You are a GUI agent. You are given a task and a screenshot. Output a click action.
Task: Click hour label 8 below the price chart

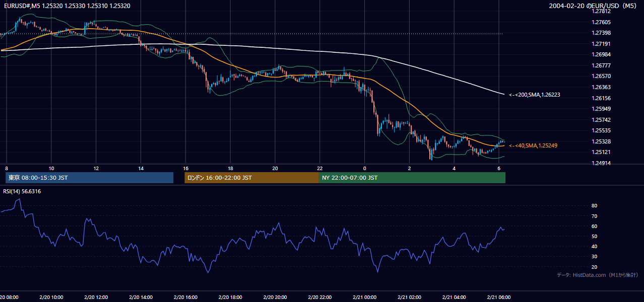tap(7, 168)
